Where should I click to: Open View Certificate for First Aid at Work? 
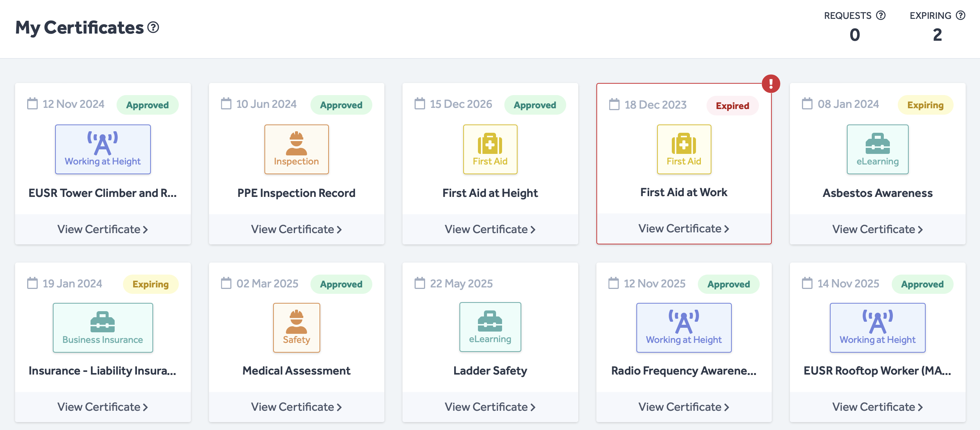[x=684, y=228]
